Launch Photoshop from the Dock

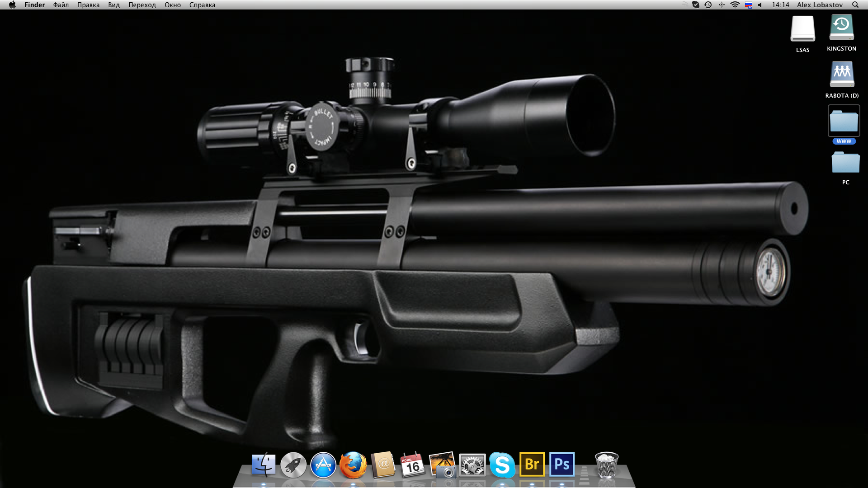(x=562, y=465)
